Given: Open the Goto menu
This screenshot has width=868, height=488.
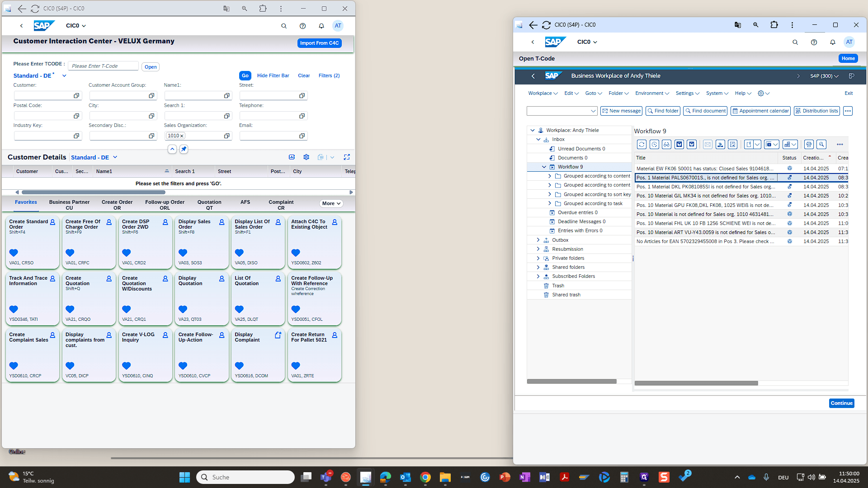Looking at the screenshot, I should (x=594, y=94).
